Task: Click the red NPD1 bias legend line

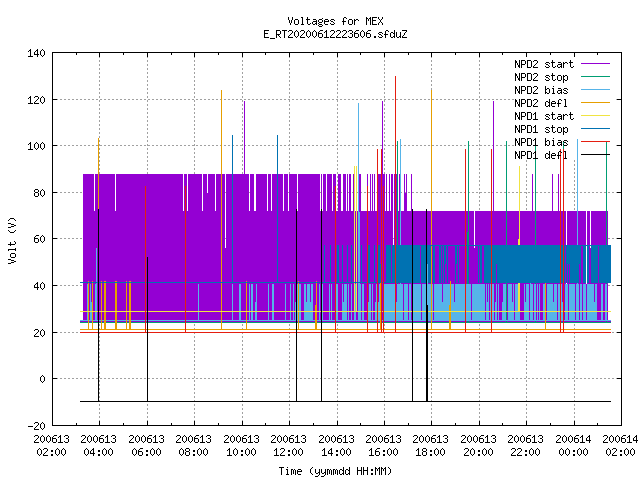Action: tap(595, 142)
